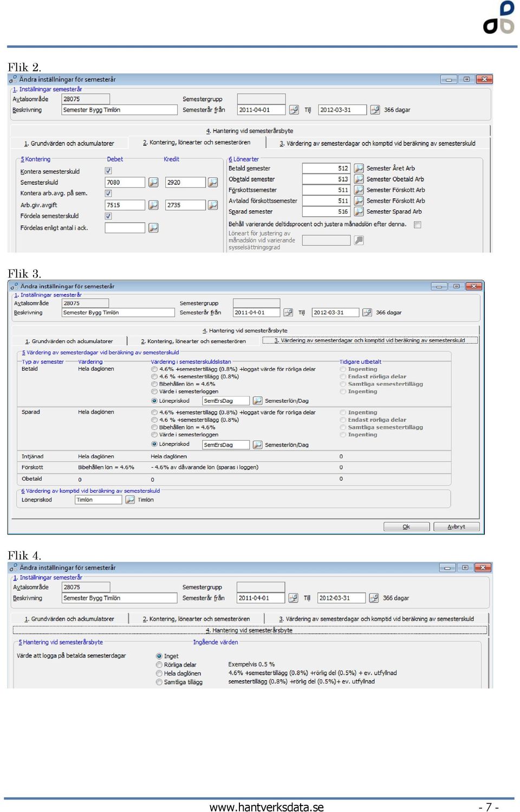Image resolution: width=520 pixels, height=812 pixels.
Task: Confirm with the Ok button in Flik 3
Action: [x=406, y=527]
